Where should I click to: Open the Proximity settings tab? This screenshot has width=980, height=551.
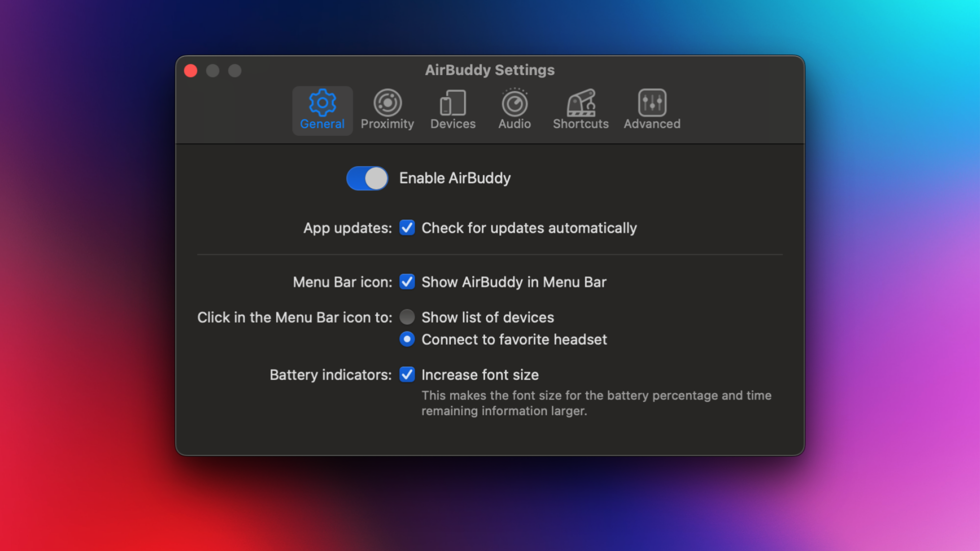(x=387, y=110)
